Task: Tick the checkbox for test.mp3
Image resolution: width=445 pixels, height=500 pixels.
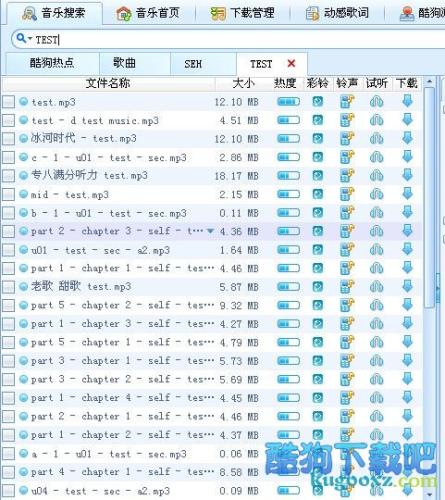Action: pos(8,102)
